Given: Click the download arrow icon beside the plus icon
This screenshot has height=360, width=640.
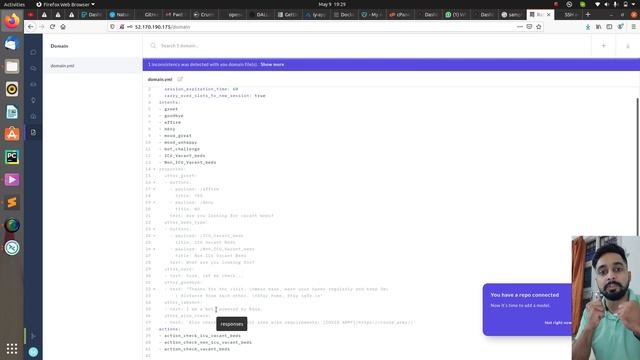Looking at the screenshot, I should pos(628,46).
